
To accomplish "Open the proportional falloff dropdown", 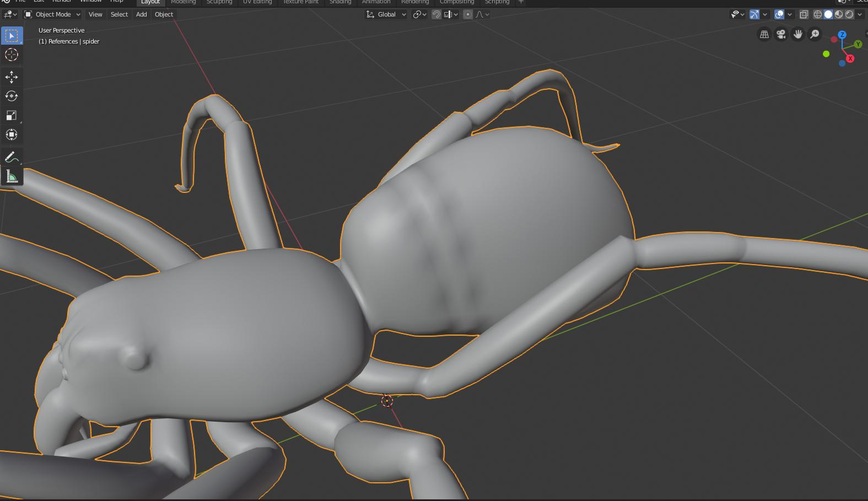I will pyautogui.click(x=482, y=14).
